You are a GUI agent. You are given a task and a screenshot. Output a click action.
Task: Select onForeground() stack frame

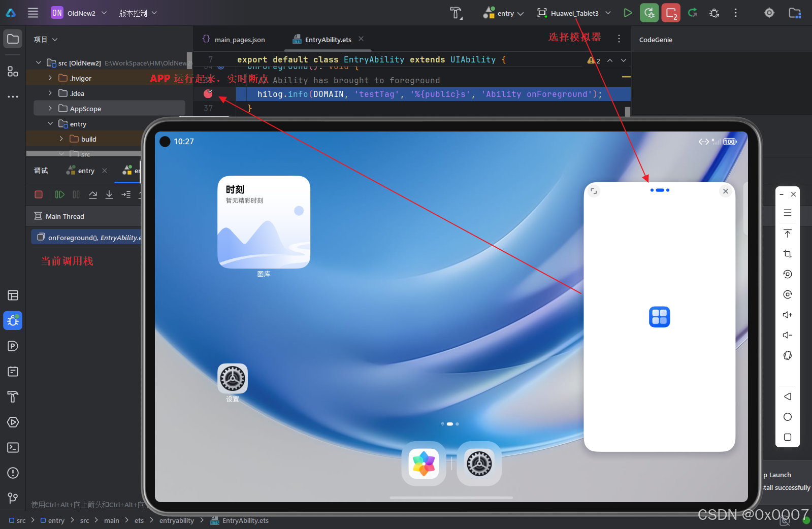coord(86,237)
